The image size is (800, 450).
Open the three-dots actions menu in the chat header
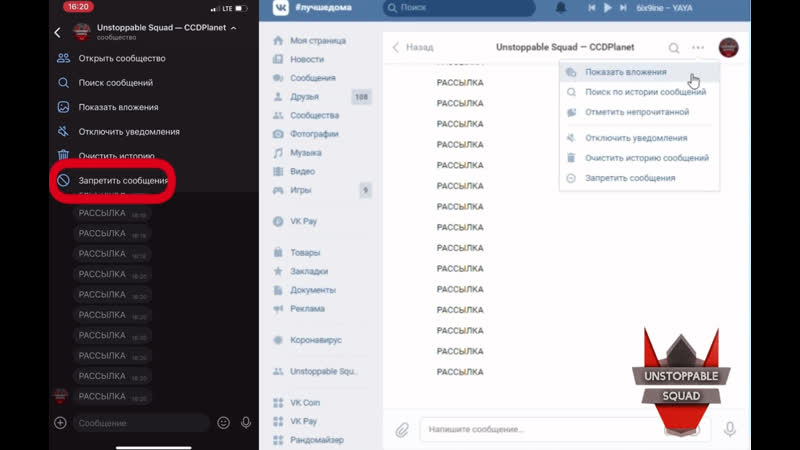point(698,47)
